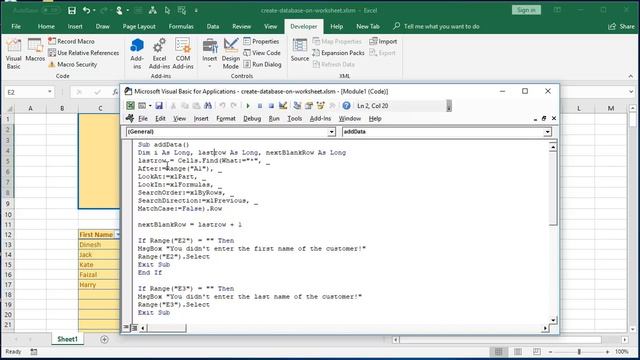Switch to the Home ribbon tab
This screenshot has height=360, width=640.
tap(46, 26)
